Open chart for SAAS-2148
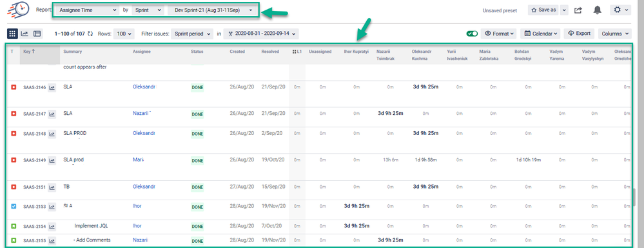This screenshot has width=644, height=248. 52,134
